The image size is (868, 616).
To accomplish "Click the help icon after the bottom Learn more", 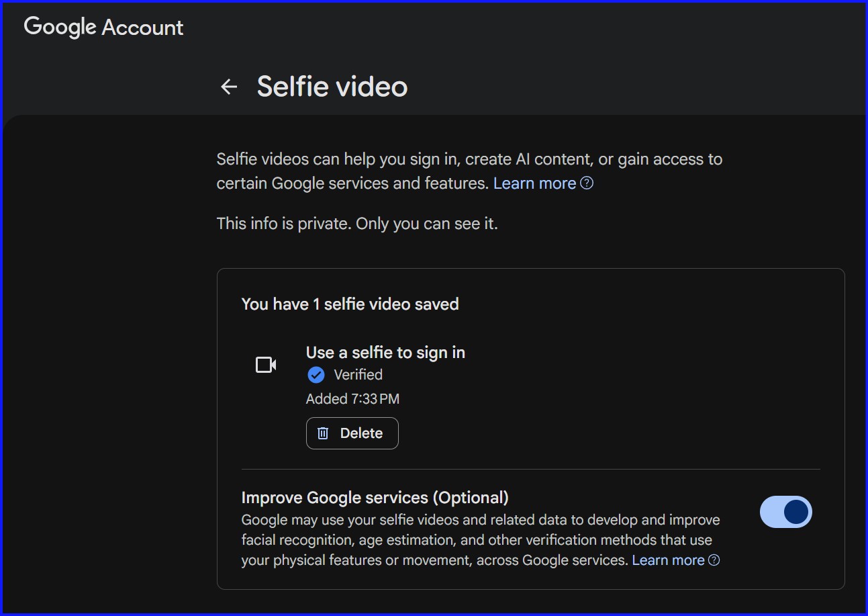I will pyautogui.click(x=714, y=560).
